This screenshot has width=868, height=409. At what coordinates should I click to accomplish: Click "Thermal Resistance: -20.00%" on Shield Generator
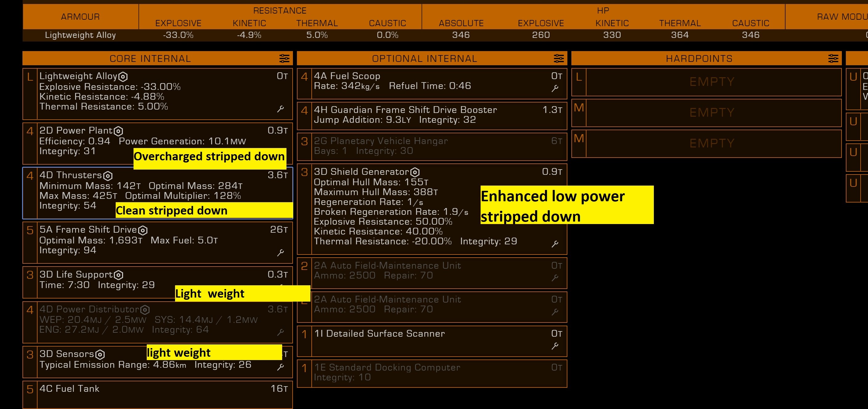383,242
